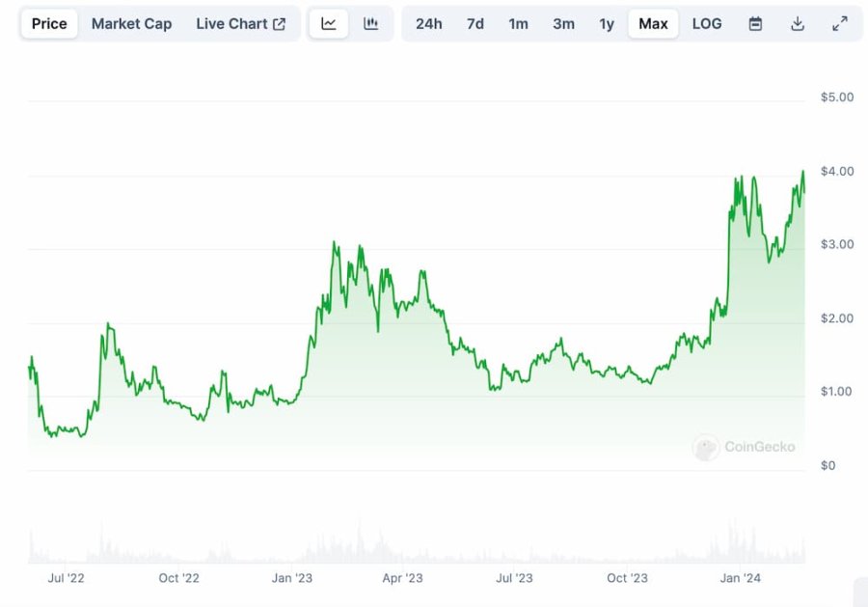Select the 24h time range

coord(428,24)
